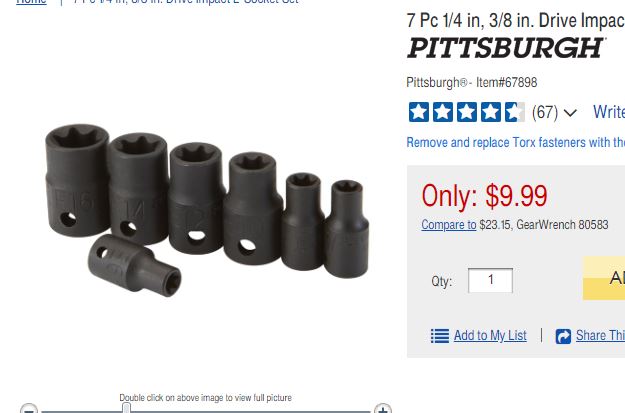Image resolution: width=625 pixels, height=413 pixels.
Task: Click the zoom in plus icon
Action: (x=383, y=409)
